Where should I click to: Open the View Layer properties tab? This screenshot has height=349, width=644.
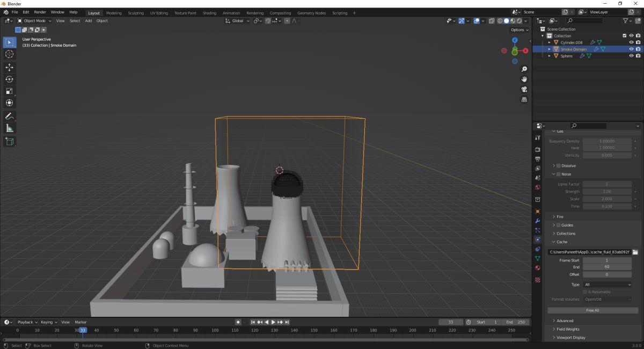[x=538, y=168]
